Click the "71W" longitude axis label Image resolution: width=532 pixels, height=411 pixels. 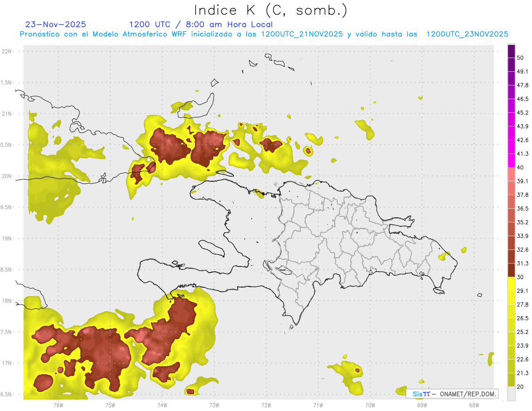[318, 405]
